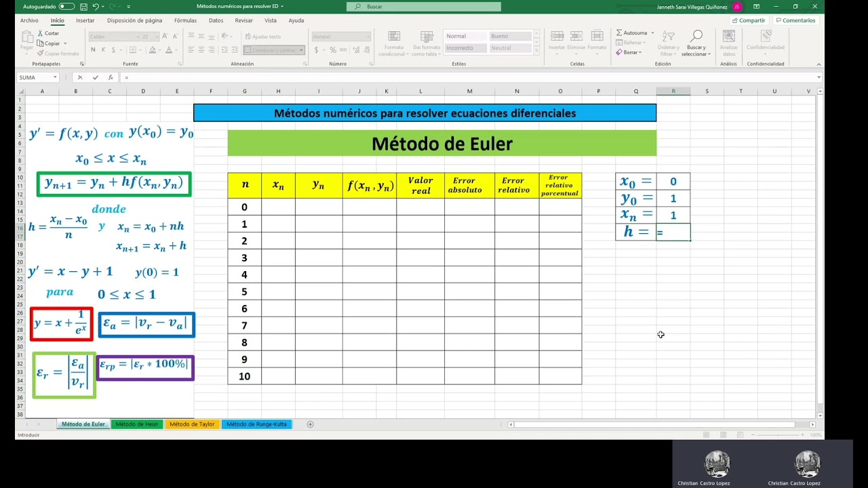This screenshot has width=868, height=488.
Task: Open the Datos ribbon tab
Action: click(216, 20)
